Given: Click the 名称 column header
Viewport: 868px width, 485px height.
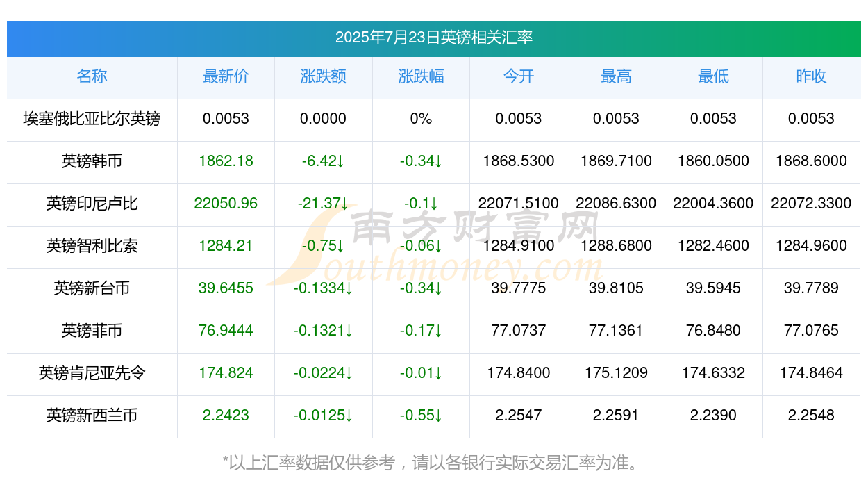Looking at the screenshot, I should coord(92,76).
